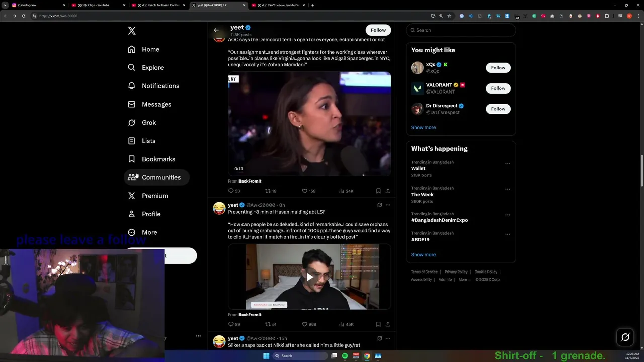
Task: Reply to the AOC post
Action: point(234,191)
